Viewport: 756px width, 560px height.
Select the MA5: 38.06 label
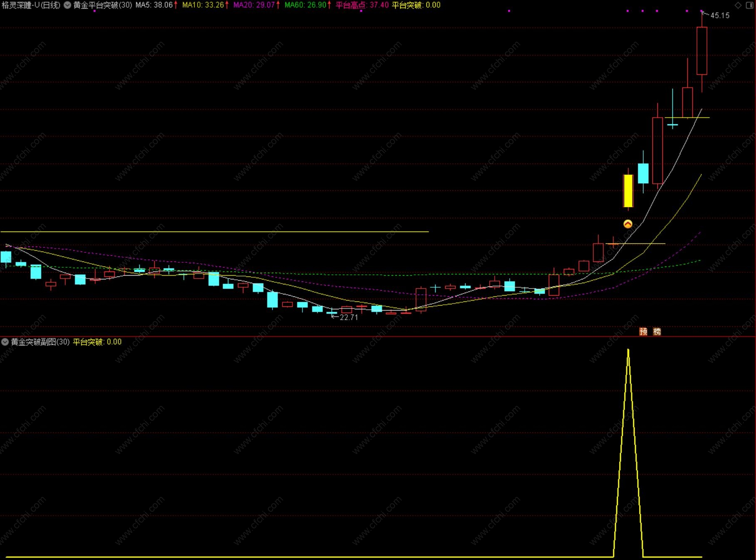(x=154, y=5)
